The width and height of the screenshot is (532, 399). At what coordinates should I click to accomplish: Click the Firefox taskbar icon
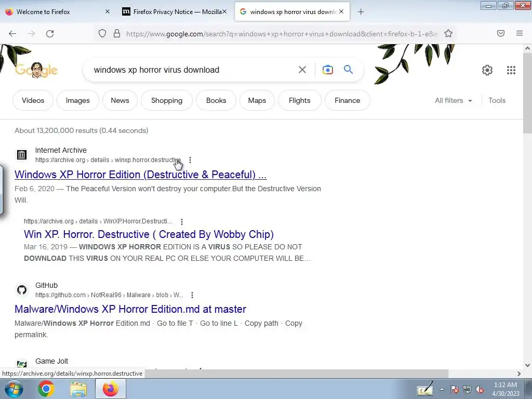click(111, 389)
